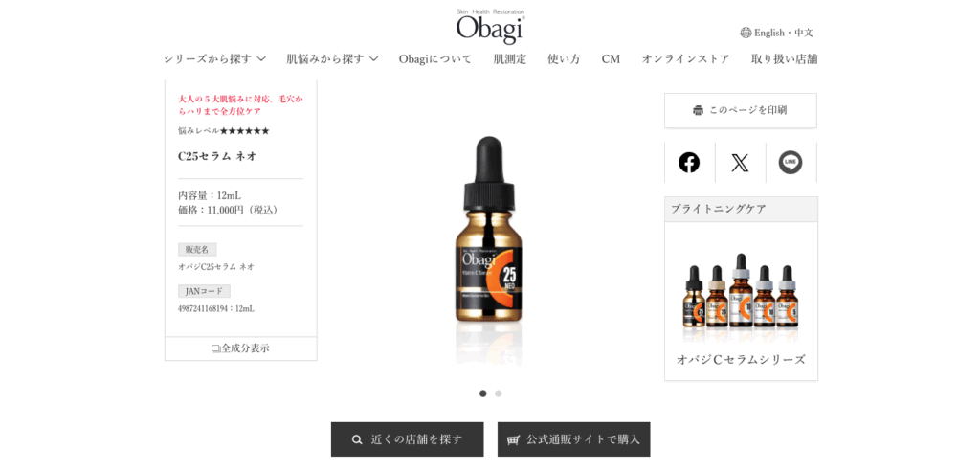Go to オンラインストア
980x472 pixels.
pos(685,58)
